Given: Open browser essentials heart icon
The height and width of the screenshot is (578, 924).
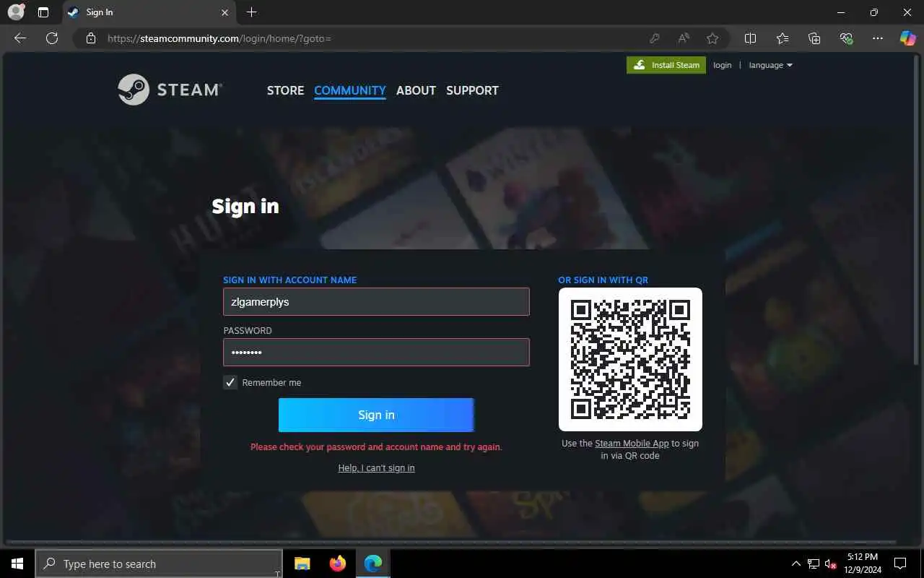Looking at the screenshot, I should click(x=846, y=38).
